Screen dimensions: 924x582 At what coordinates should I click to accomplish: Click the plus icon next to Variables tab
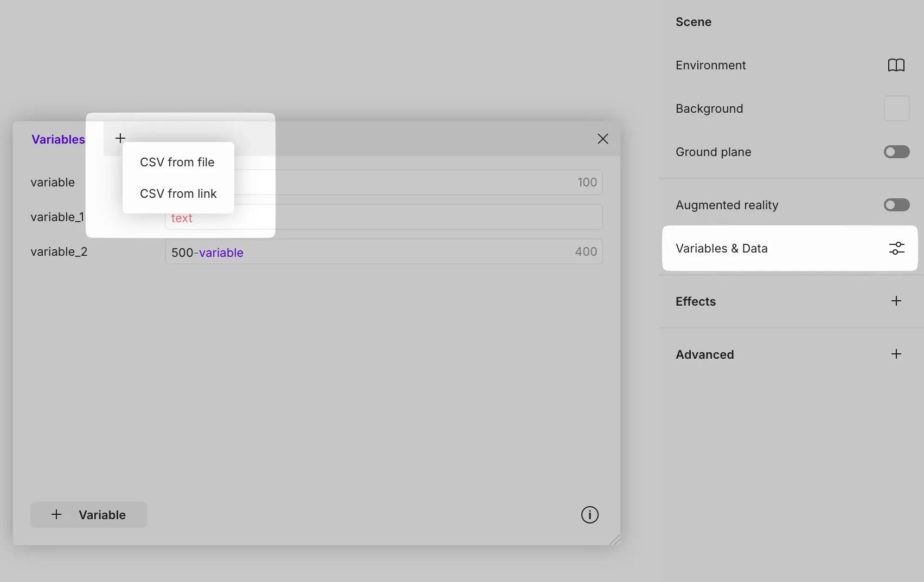(120, 138)
